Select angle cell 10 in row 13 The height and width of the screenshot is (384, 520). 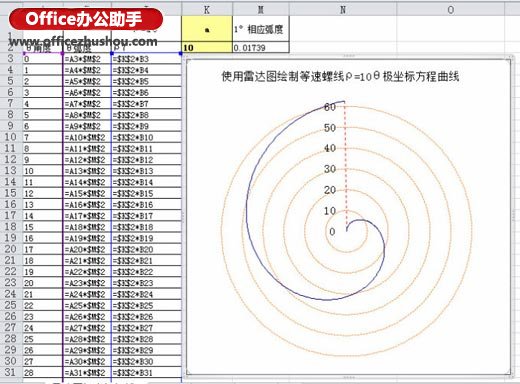[43, 171]
